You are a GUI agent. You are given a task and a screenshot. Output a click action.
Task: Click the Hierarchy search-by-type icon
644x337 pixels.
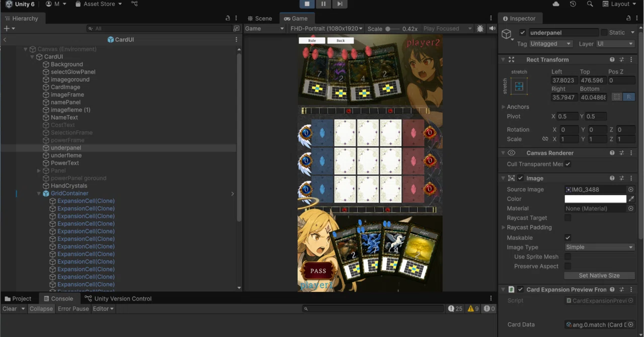236,29
